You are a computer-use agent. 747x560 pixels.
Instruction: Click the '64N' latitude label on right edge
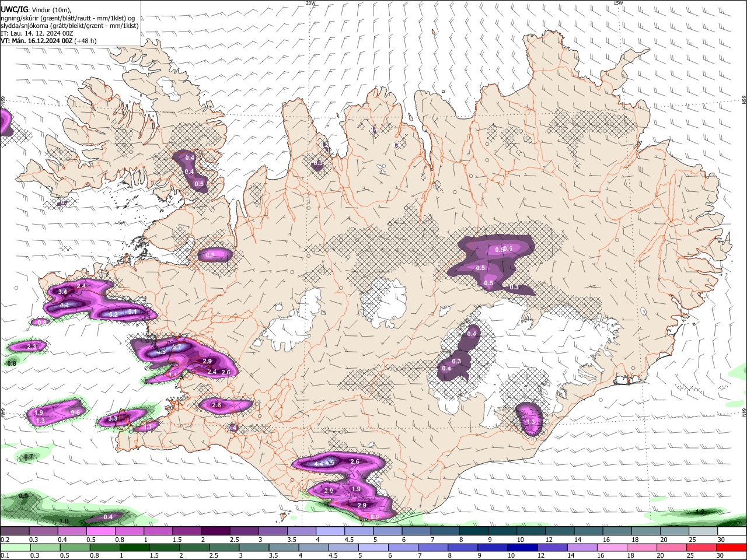(x=744, y=412)
